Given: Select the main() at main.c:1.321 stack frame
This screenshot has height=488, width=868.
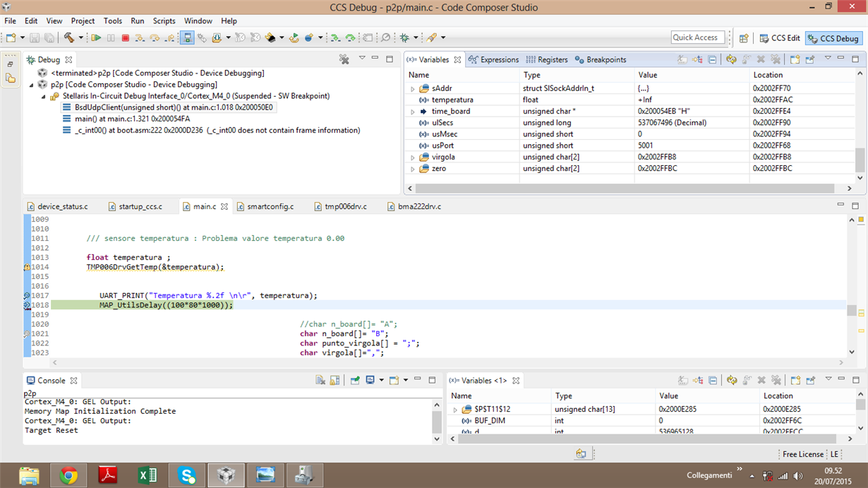Looking at the screenshot, I should 132,119.
